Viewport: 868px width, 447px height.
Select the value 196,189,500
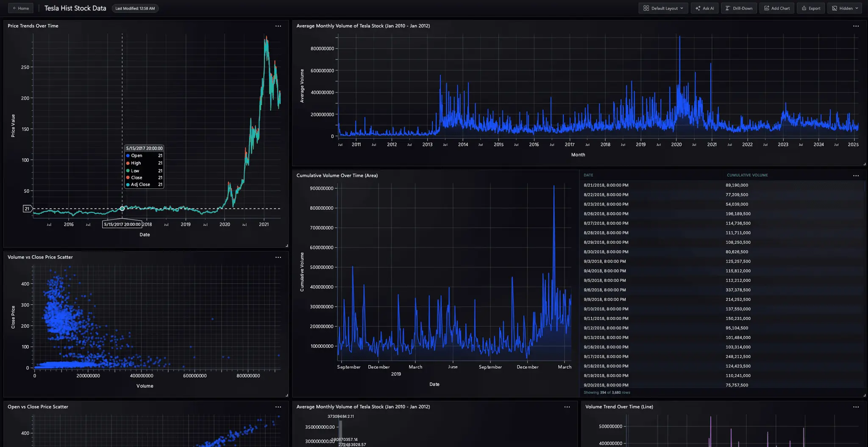click(738, 214)
